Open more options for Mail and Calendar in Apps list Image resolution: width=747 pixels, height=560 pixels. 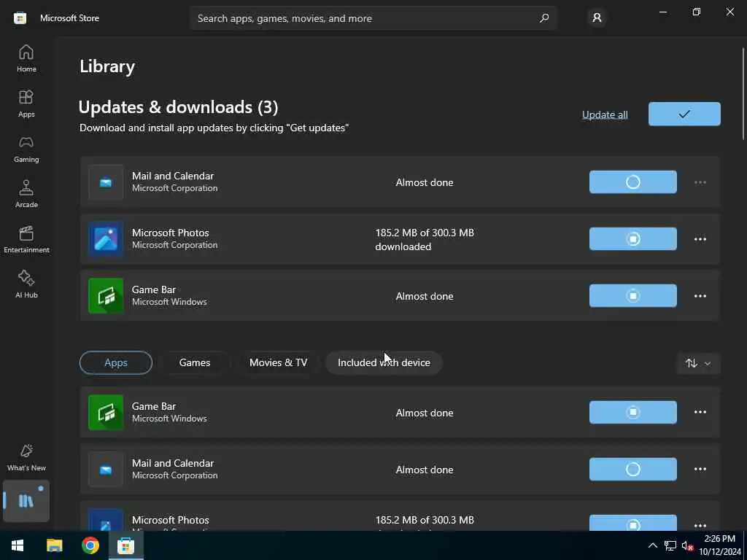click(x=700, y=469)
